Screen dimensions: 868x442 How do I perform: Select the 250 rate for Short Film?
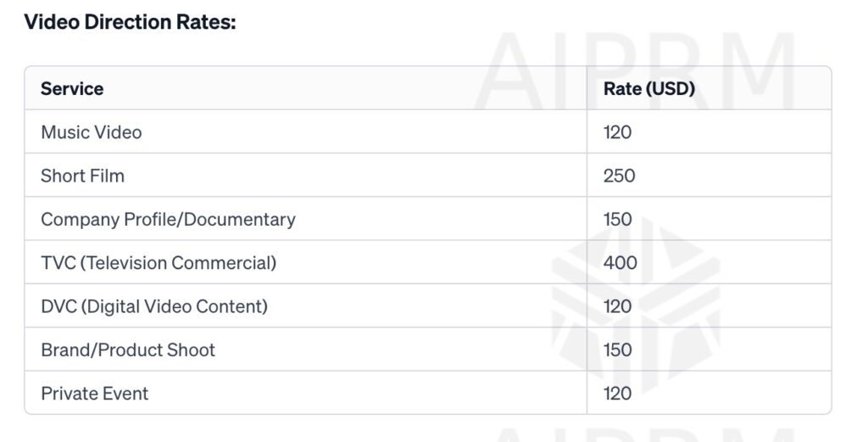(619, 176)
